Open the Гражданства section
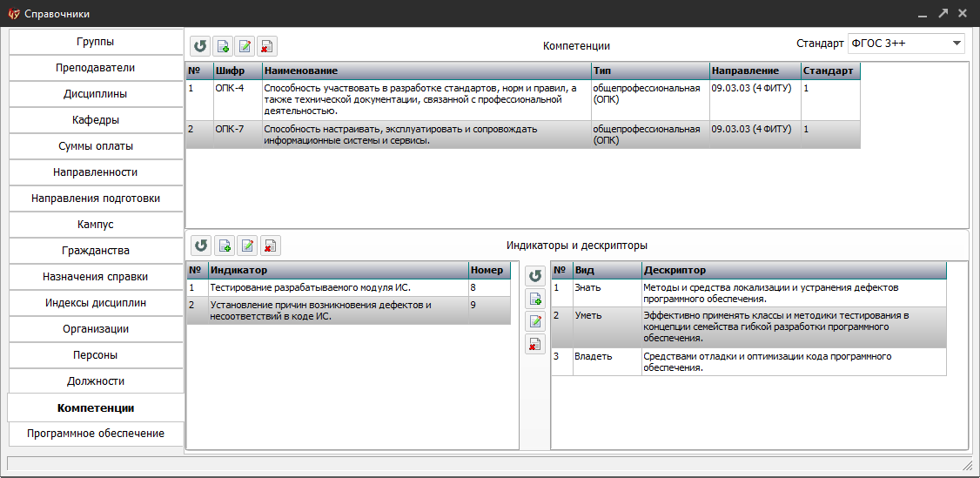Image resolution: width=980 pixels, height=478 pixels. point(96,251)
